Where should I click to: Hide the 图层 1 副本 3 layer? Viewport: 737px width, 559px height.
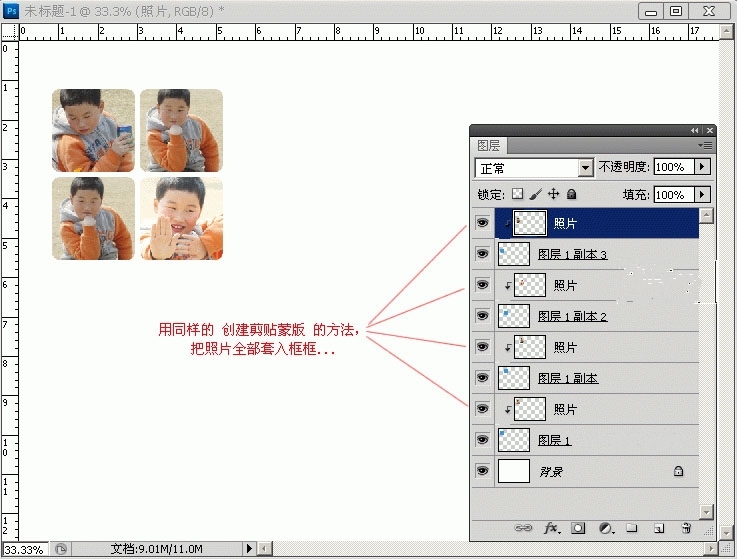483,254
